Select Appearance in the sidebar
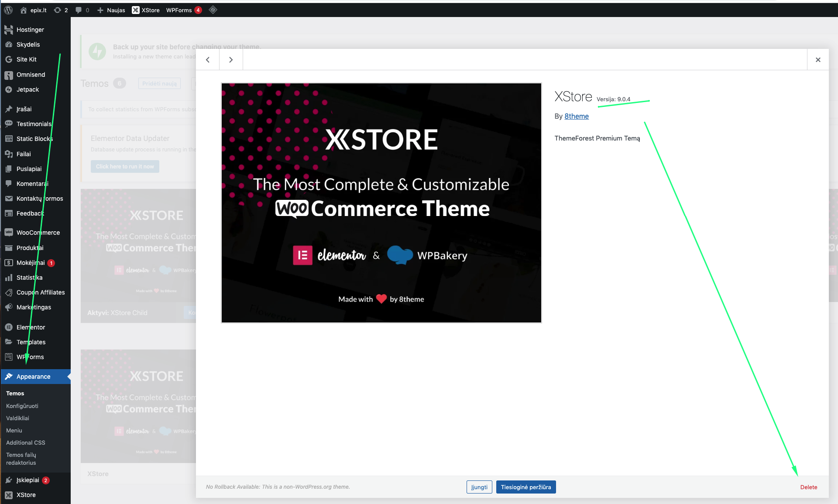The height and width of the screenshot is (504, 838). coord(35,377)
